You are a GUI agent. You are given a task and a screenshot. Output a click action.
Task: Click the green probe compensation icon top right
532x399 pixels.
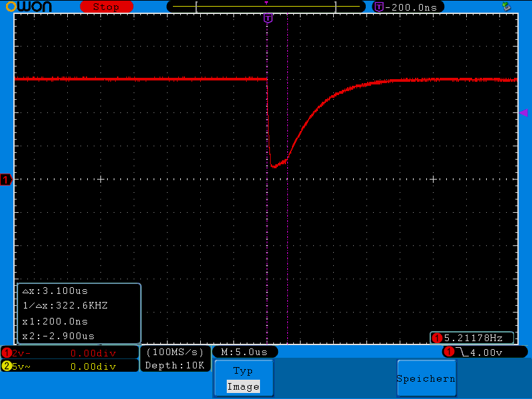[507, 7]
